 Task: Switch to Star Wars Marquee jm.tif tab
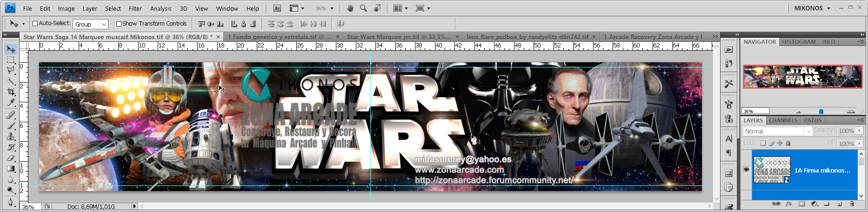[x=399, y=37]
